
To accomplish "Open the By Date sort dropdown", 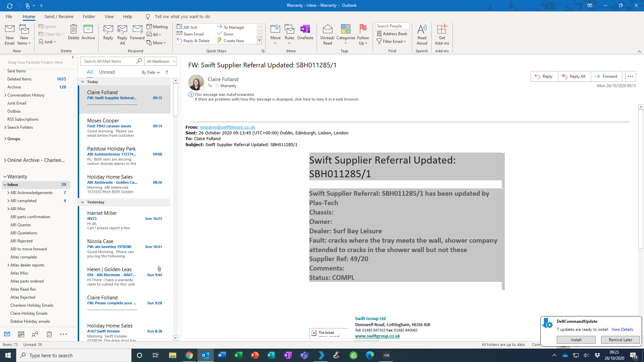I will 151,72.
